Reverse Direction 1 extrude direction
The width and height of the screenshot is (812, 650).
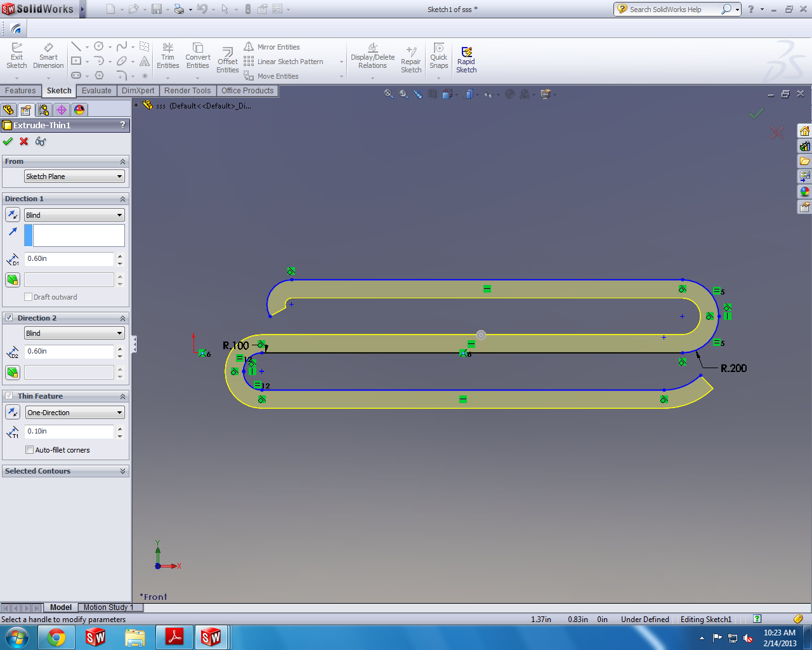pyautogui.click(x=13, y=215)
